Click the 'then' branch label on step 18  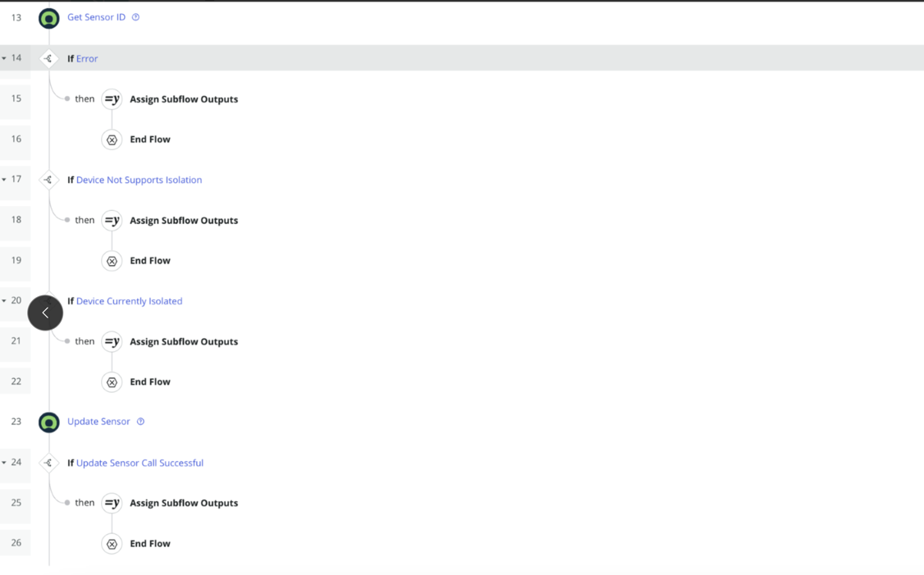coord(85,220)
